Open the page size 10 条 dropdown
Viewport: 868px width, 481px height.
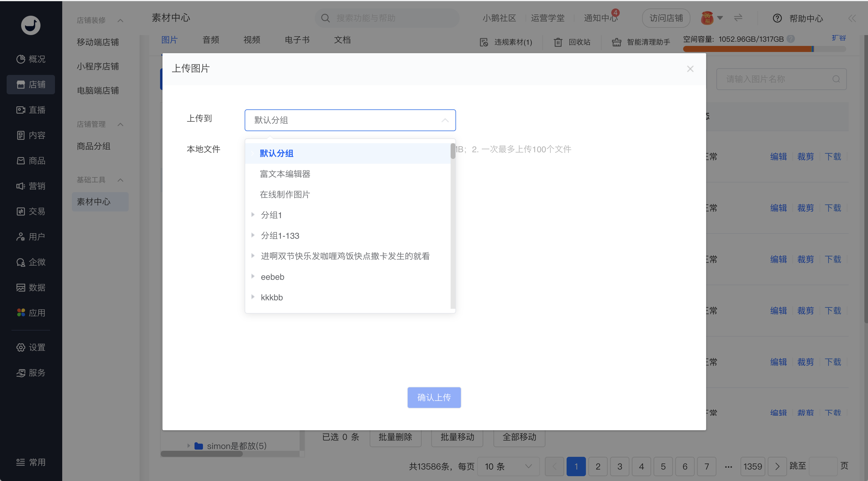point(508,466)
